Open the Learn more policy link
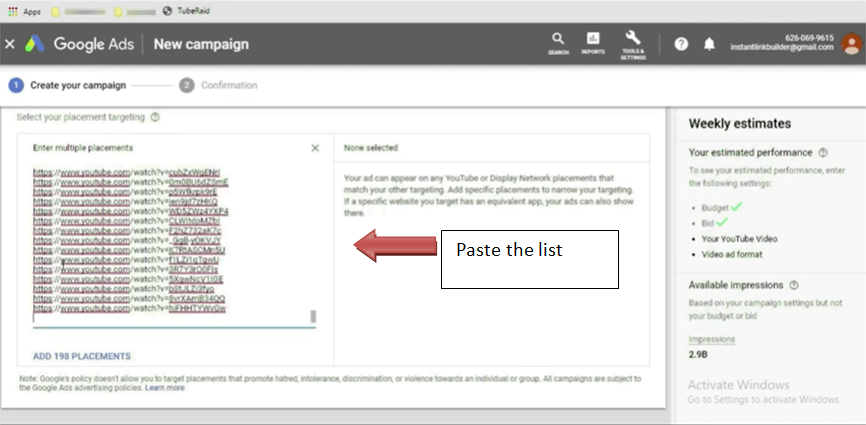 point(165,388)
